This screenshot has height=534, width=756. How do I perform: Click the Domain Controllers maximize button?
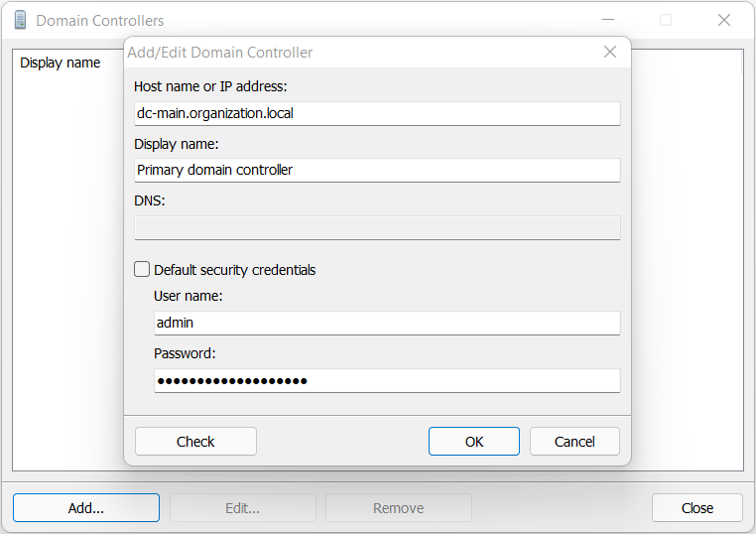[666, 20]
